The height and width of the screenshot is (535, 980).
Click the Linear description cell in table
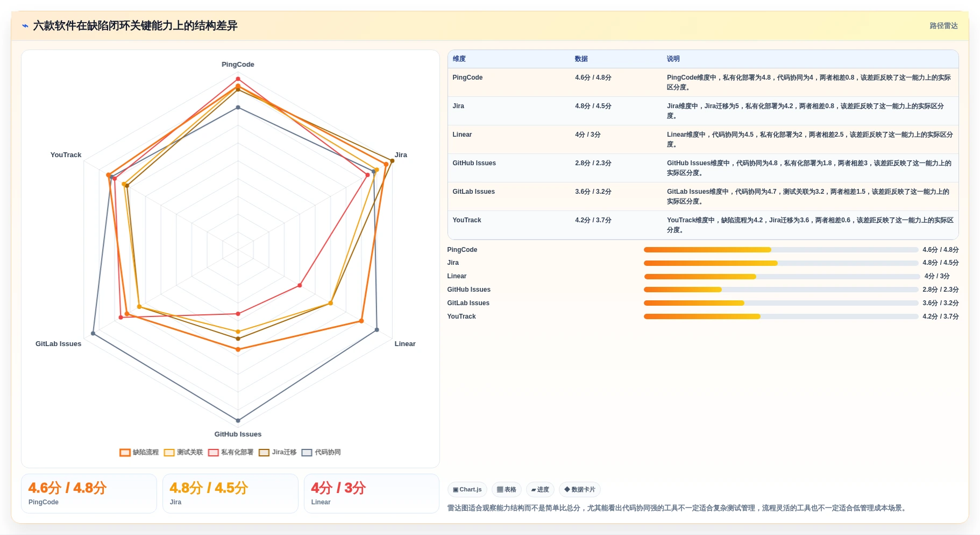click(x=809, y=139)
